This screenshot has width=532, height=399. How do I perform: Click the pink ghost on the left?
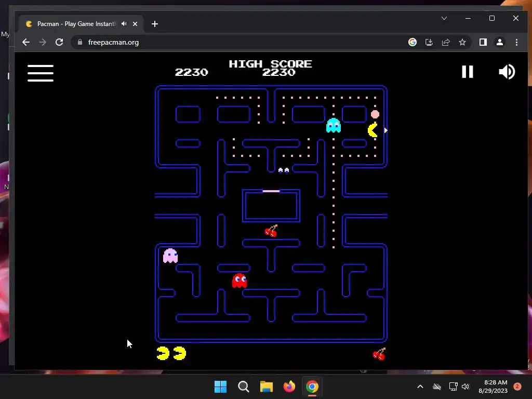[x=170, y=256]
